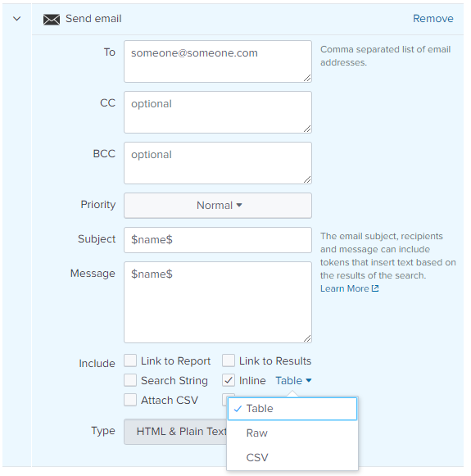Click the CC field resize handle

307,129
